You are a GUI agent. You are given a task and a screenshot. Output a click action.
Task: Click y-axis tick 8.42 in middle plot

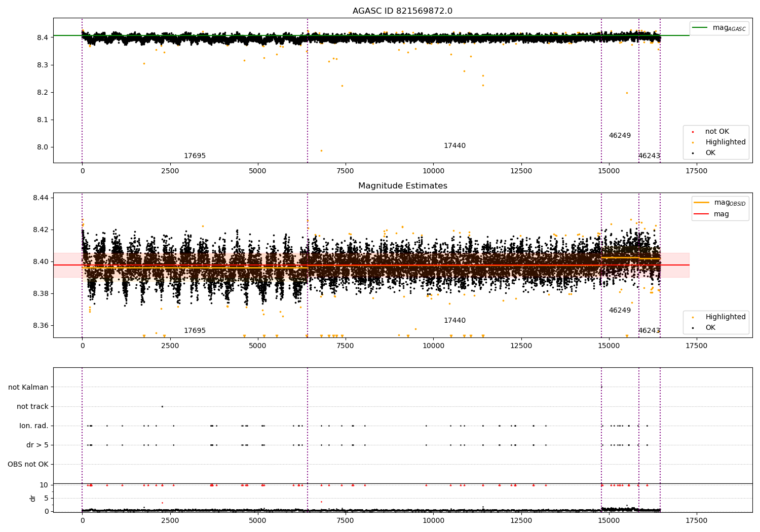(x=41, y=230)
